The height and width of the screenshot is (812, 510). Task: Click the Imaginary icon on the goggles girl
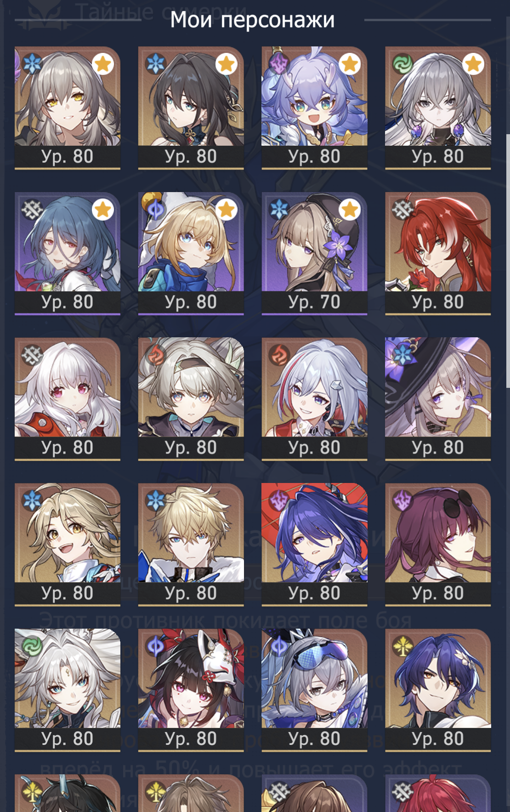[x=279, y=647]
